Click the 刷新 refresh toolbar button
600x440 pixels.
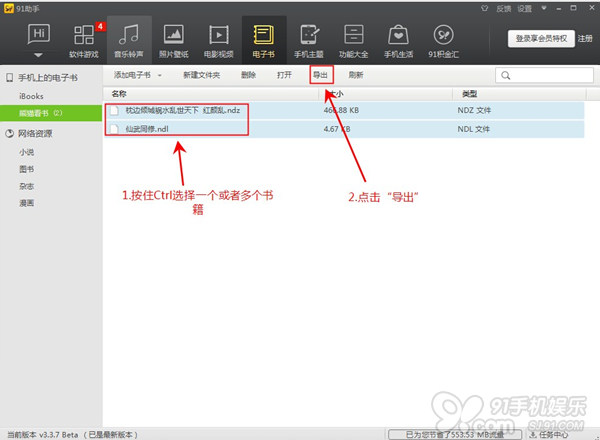click(x=356, y=75)
